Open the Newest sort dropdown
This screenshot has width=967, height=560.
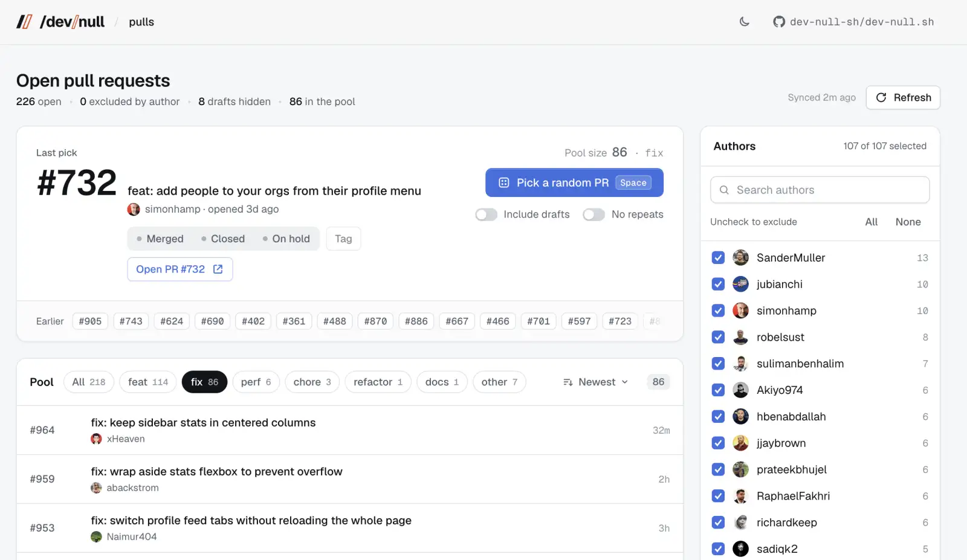click(x=596, y=382)
